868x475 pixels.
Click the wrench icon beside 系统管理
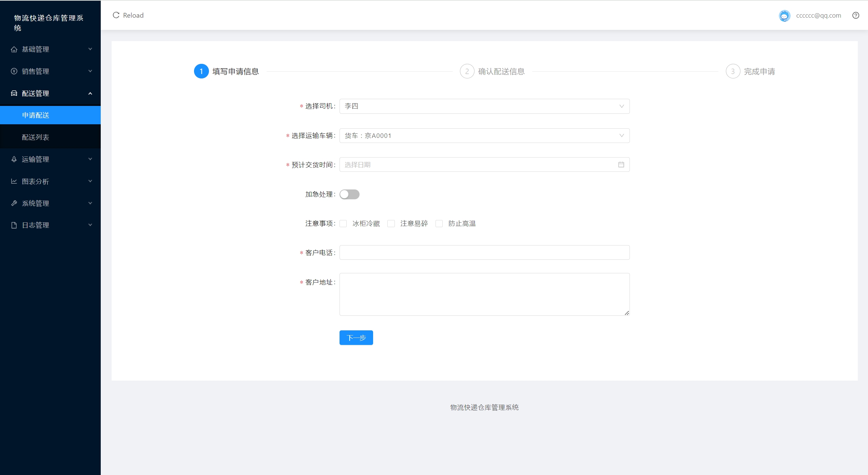tap(14, 203)
